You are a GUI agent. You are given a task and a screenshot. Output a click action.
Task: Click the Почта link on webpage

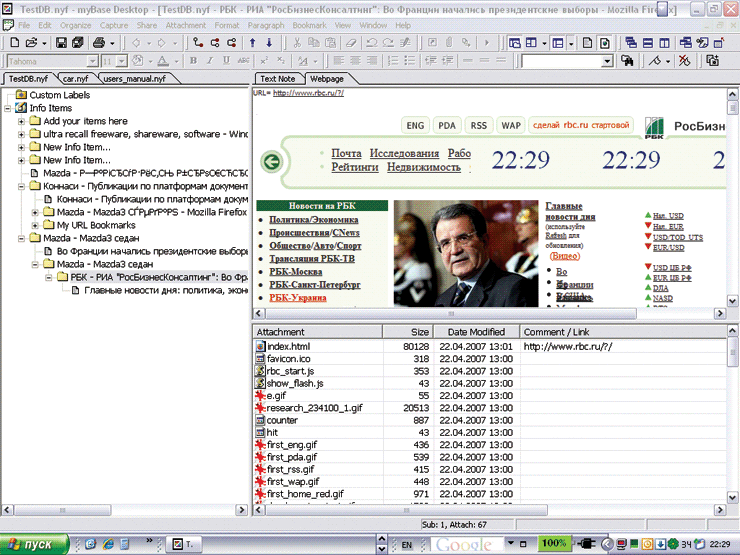[x=346, y=153]
